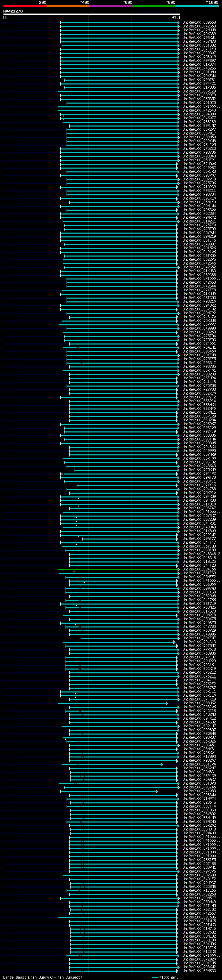Click the UniRef100_P48348-2 hit name
222x980 pixels.
click(x=201, y=554)
